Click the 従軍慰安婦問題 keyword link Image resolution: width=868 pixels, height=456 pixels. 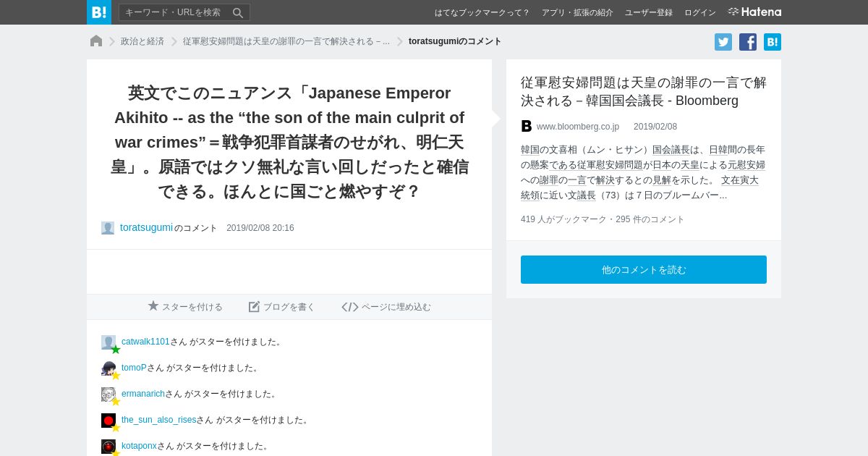click(x=610, y=165)
